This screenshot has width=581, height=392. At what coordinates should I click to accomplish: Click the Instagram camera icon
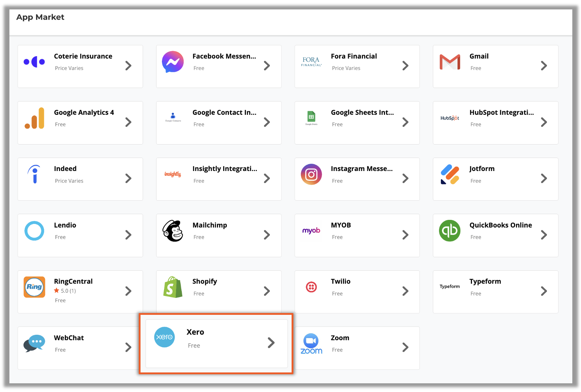pos(311,175)
